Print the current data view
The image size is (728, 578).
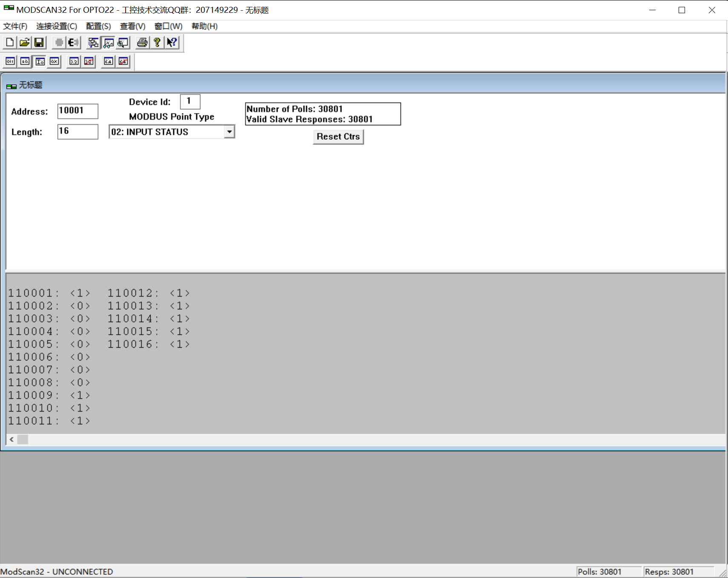pyautogui.click(x=142, y=42)
